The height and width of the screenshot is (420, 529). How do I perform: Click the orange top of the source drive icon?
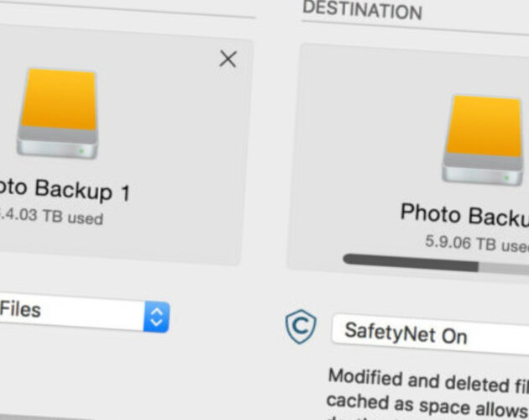pos(59,99)
